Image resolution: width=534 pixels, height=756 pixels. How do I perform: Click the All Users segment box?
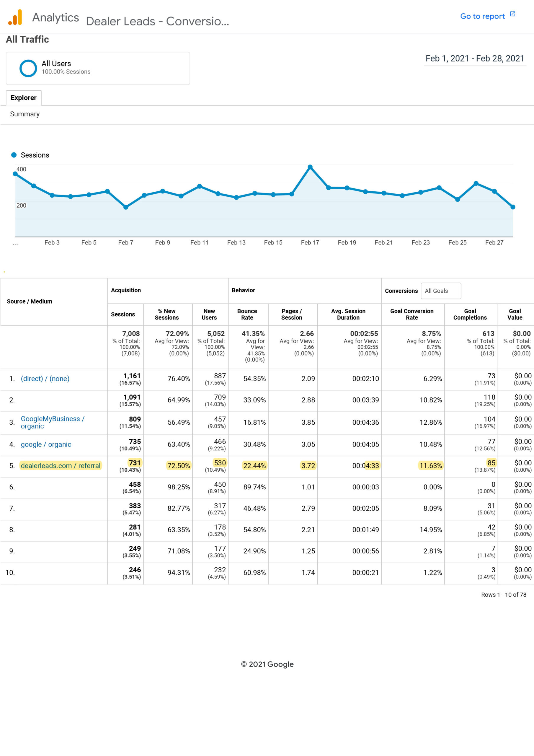98,68
